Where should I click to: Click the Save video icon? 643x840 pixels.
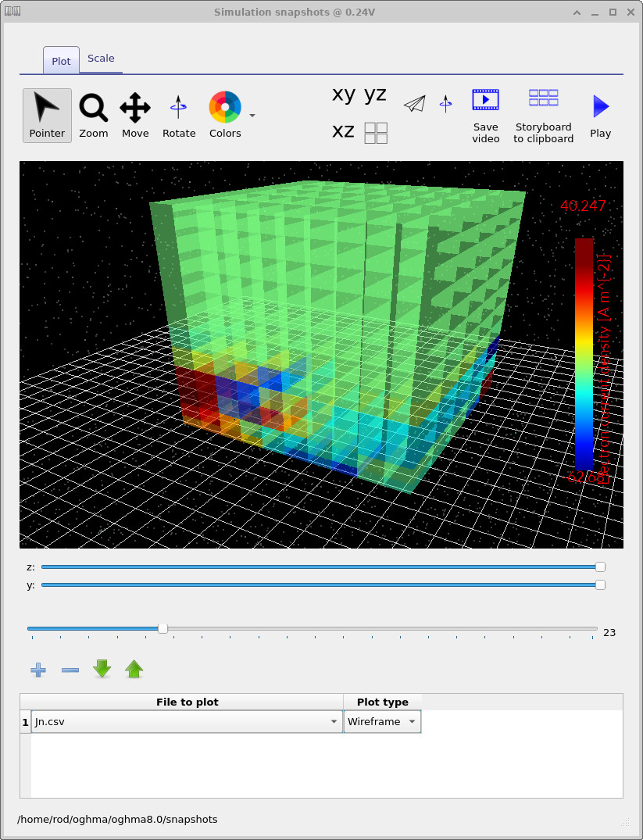pyautogui.click(x=485, y=99)
